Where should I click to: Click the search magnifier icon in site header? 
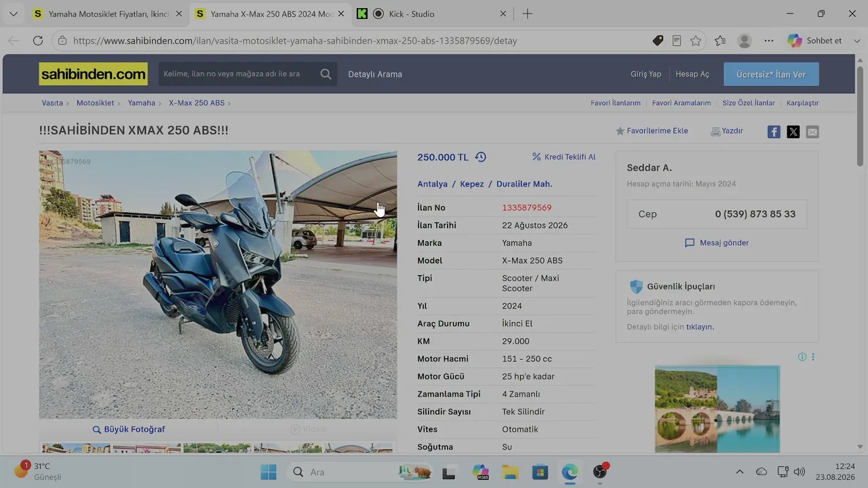325,74
